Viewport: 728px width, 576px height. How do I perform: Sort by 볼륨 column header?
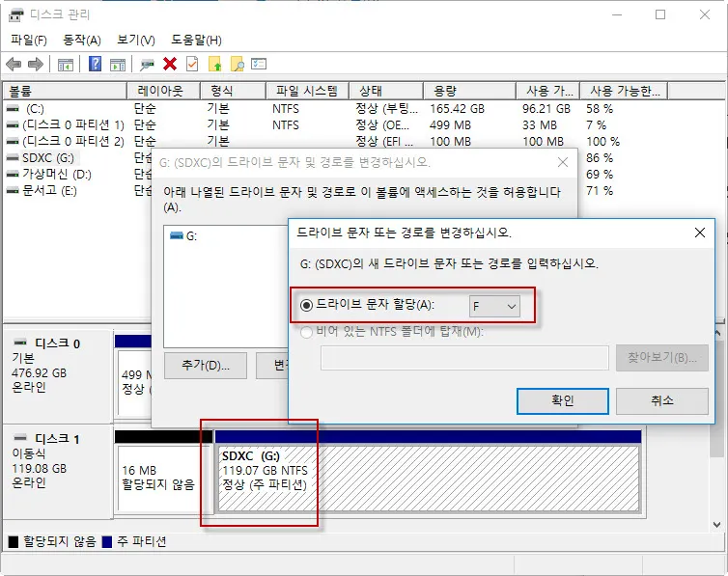[65, 91]
